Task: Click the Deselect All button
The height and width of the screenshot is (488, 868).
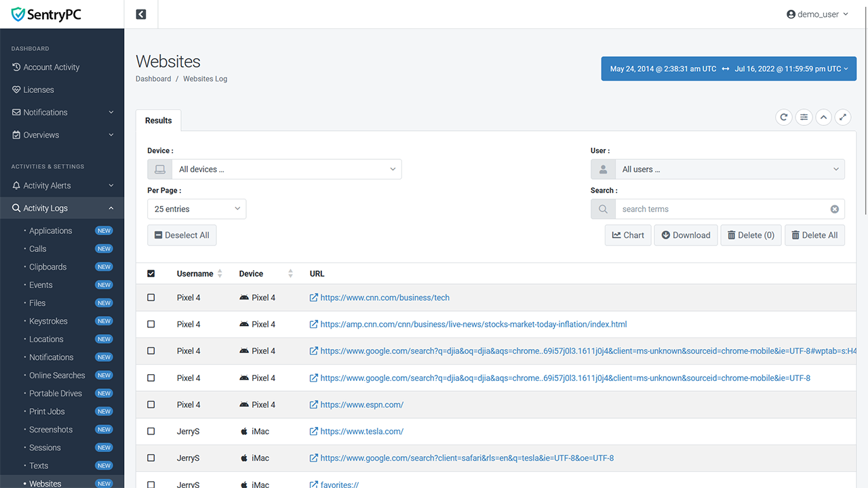Action: [182, 235]
